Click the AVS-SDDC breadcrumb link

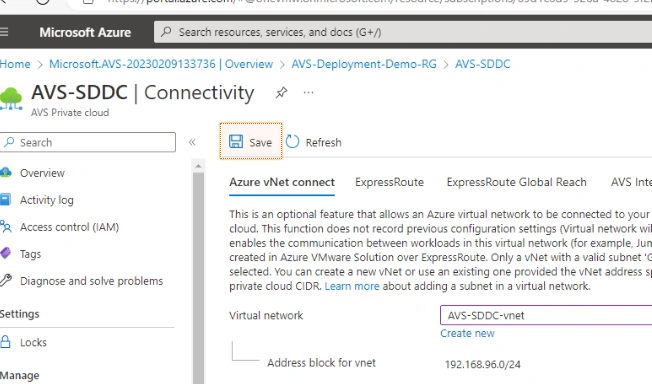point(482,64)
